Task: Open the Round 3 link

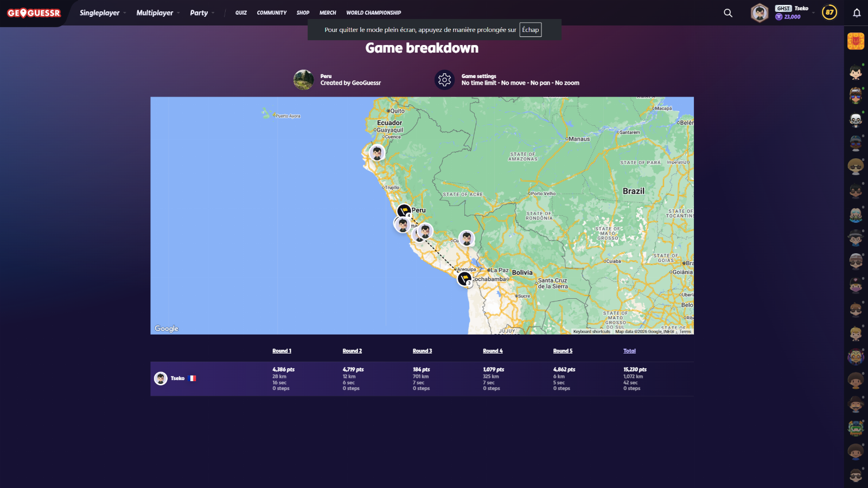Action: pyautogui.click(x=422, y=351)
